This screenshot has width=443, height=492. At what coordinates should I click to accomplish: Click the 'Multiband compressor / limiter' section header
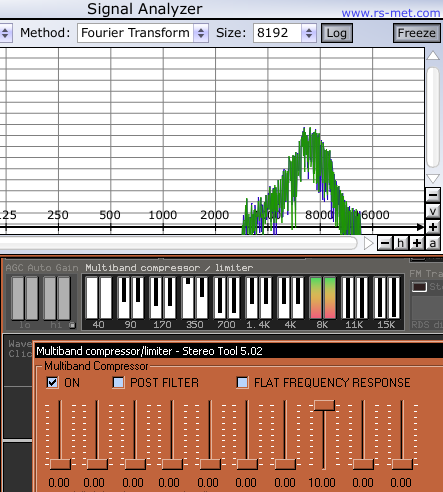169,268
